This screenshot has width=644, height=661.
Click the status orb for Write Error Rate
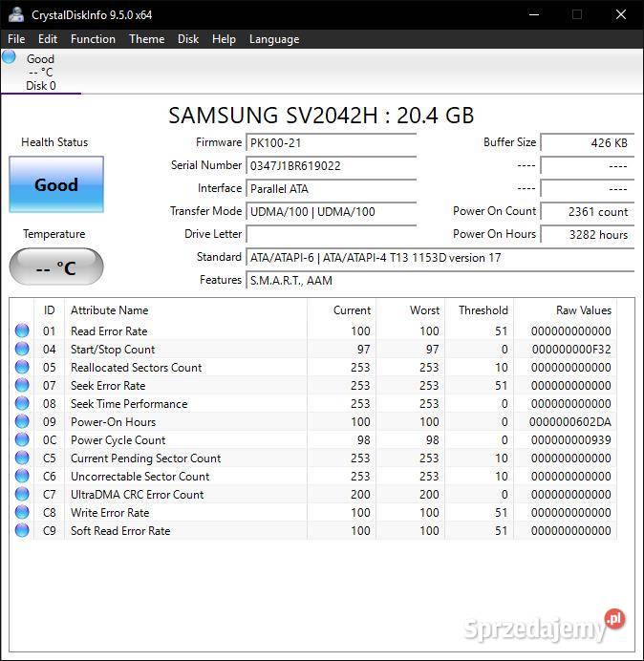22,512
